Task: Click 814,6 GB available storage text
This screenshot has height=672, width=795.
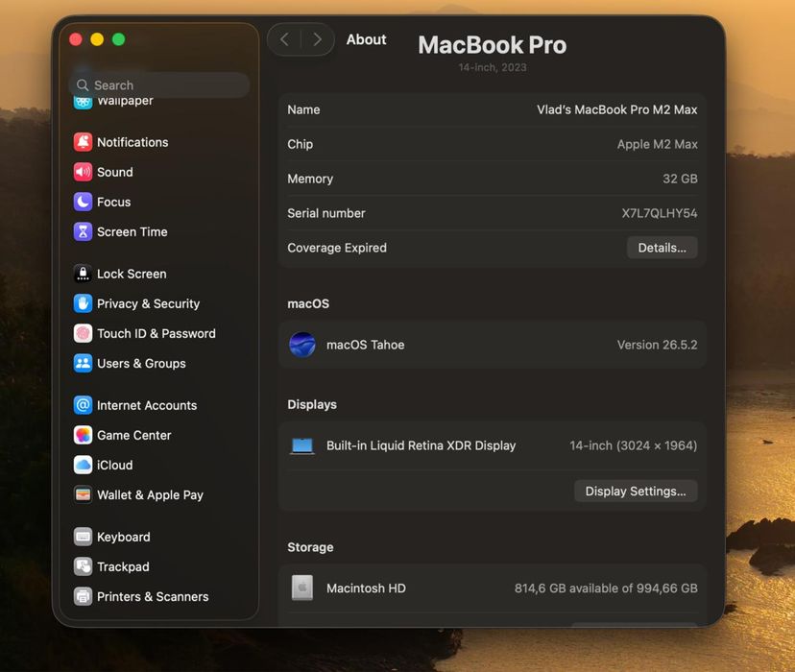Action: pyautogui.click(x=606, y=588)
